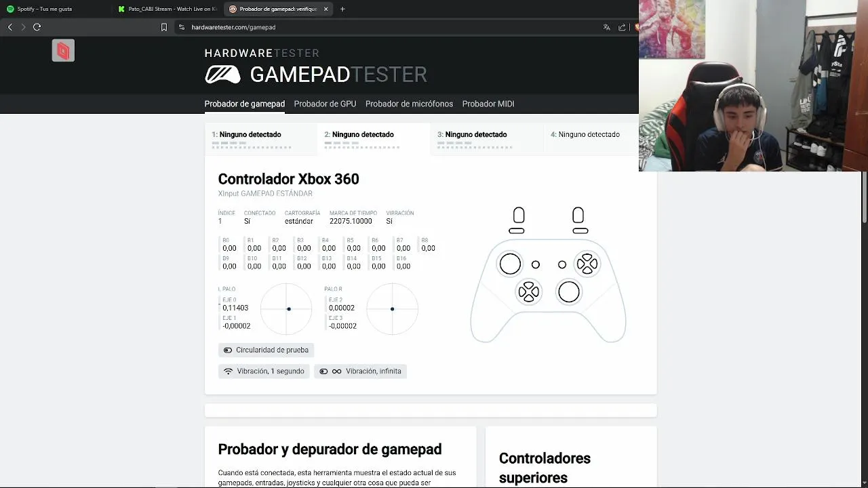Click the timestamp value 22075.10000

point(351,222)
